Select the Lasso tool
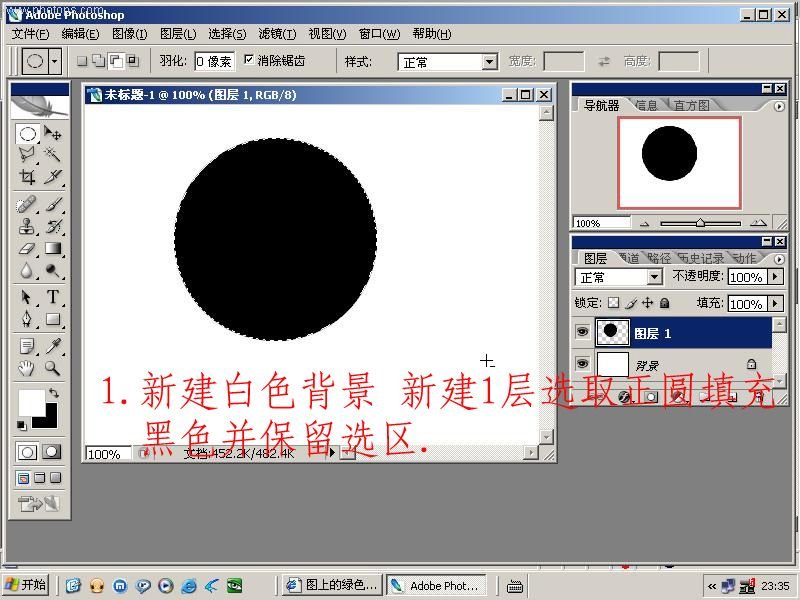800x600 pixels. tap(28, 155)
